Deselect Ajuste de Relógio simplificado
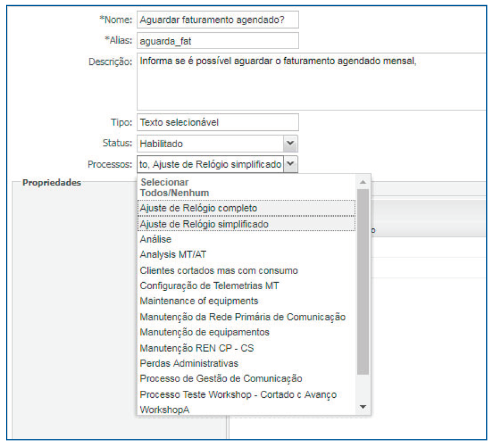 click(x=204, y=224)
